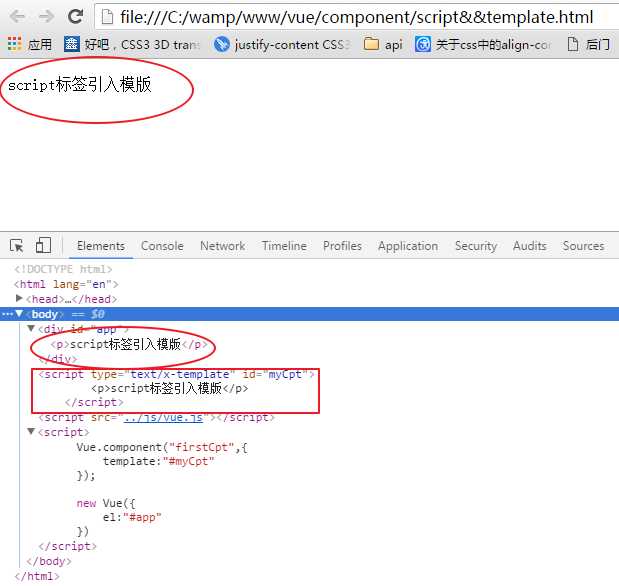Expand the head element node
This screenshot has height=586, width=619.
pyautogui.click(x=19, y=298)
